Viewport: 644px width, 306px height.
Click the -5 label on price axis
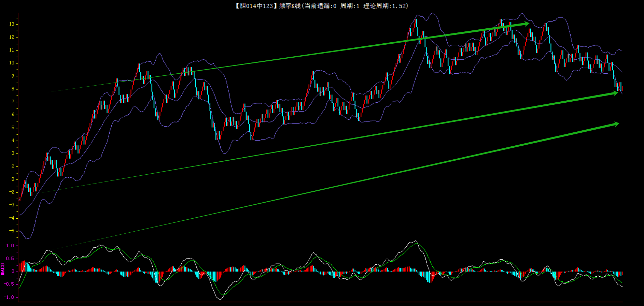tap(12, 231)
